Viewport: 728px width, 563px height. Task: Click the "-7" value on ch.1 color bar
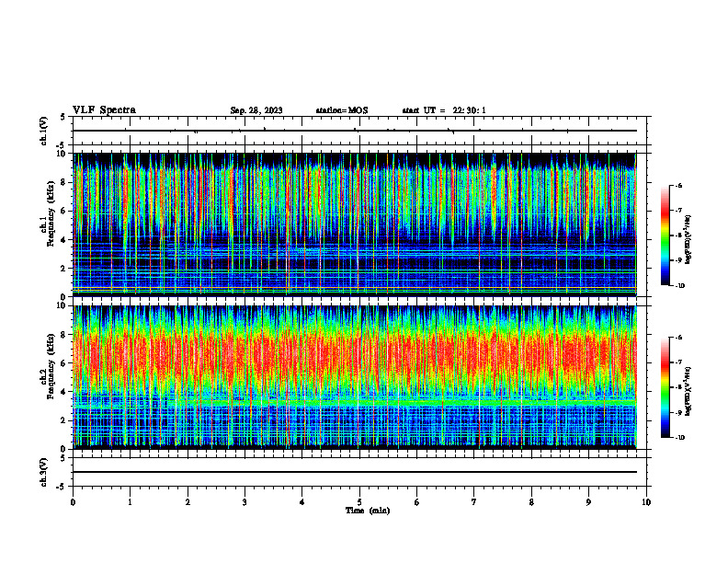[678, 211]
